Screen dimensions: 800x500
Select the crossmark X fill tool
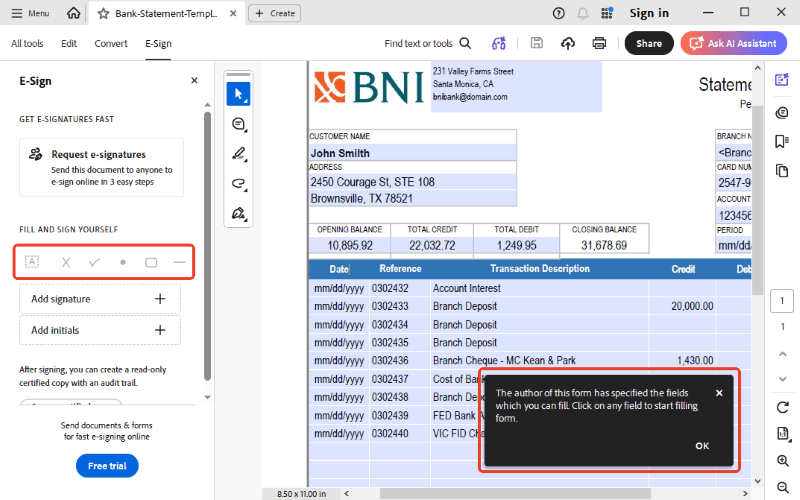(x=66, y=262)
